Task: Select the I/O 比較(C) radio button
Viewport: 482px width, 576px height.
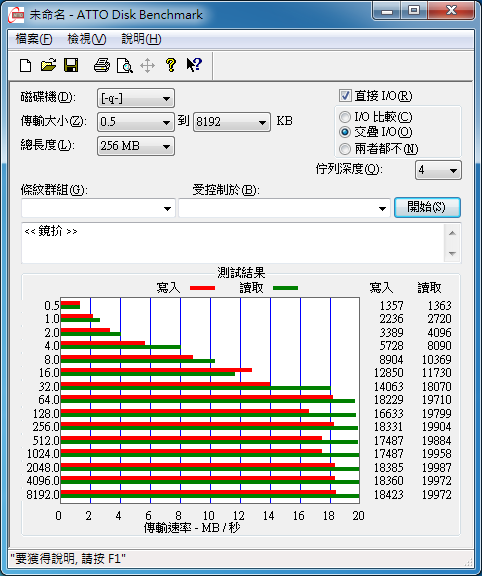Action: pos(345,117)
